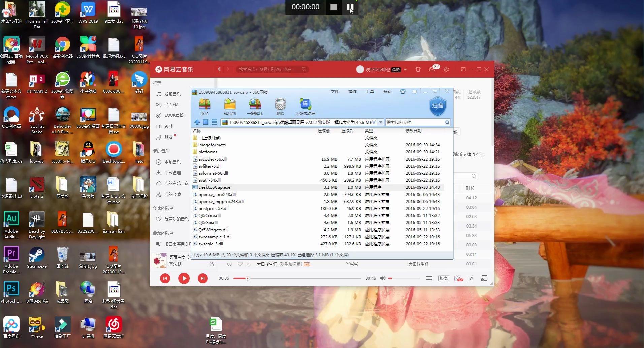The height and width of the screenshot is (348, 644).
Task: Sort files by the 名称 column header
Action: [197, 131]
